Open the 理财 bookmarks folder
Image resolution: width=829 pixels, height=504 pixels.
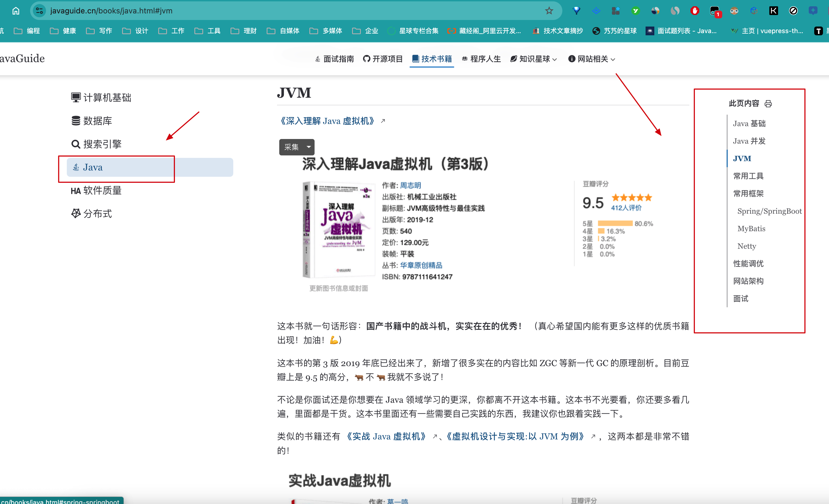click(x=244, y=31)
